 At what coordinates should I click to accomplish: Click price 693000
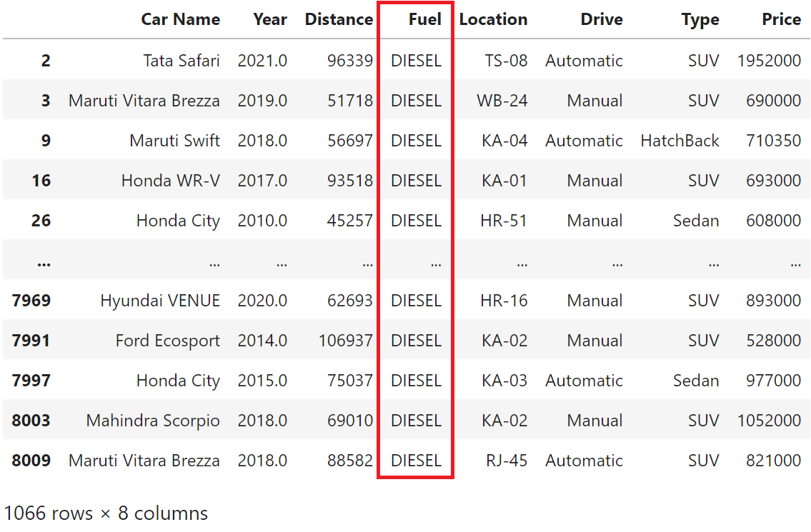click(773, 181)
